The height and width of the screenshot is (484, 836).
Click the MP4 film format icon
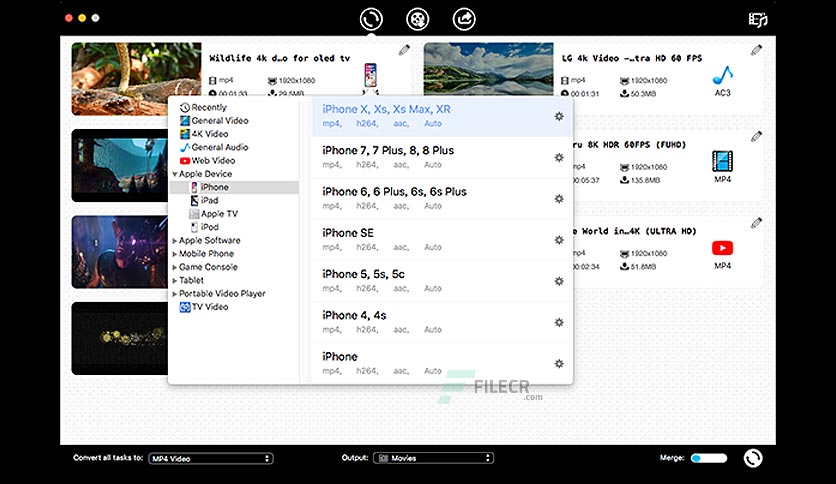point(722,162)
